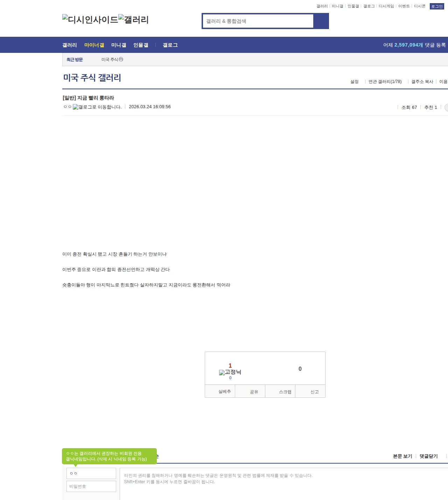Image resolution: width=448 pixels, height=500 pixels.
Task: Click 갤주소 복사 to copy address
Action: (x=422, y=82)
